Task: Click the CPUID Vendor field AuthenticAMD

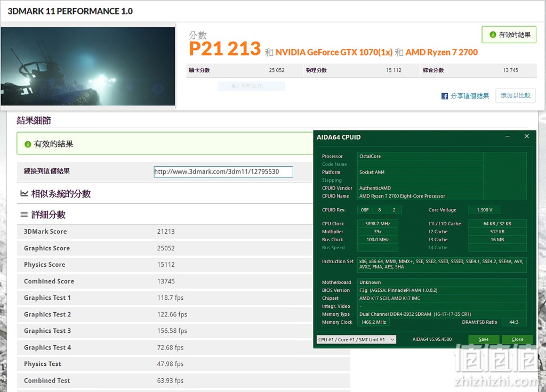Action: pyautogui.click(x=409, y=188)
